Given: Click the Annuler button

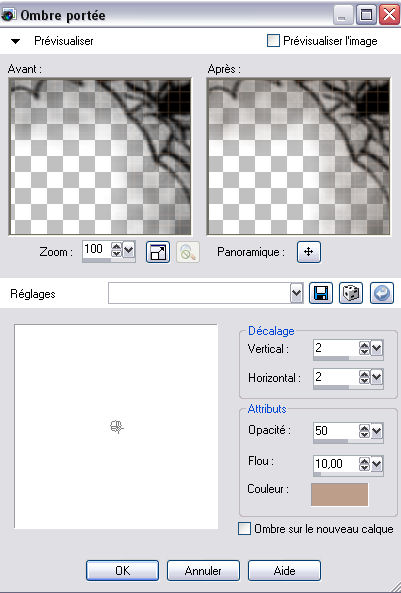Looking at the screenshot, I should click(x=203, y=570).
